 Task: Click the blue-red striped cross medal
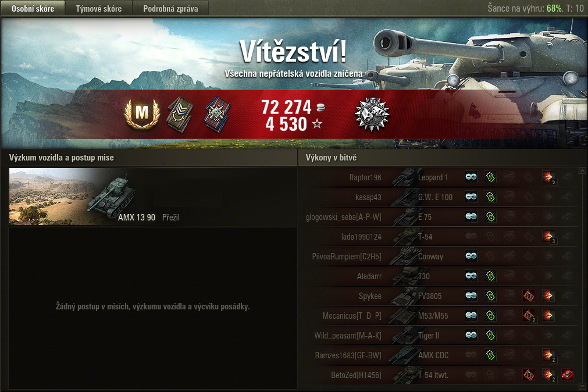point(217,115)
